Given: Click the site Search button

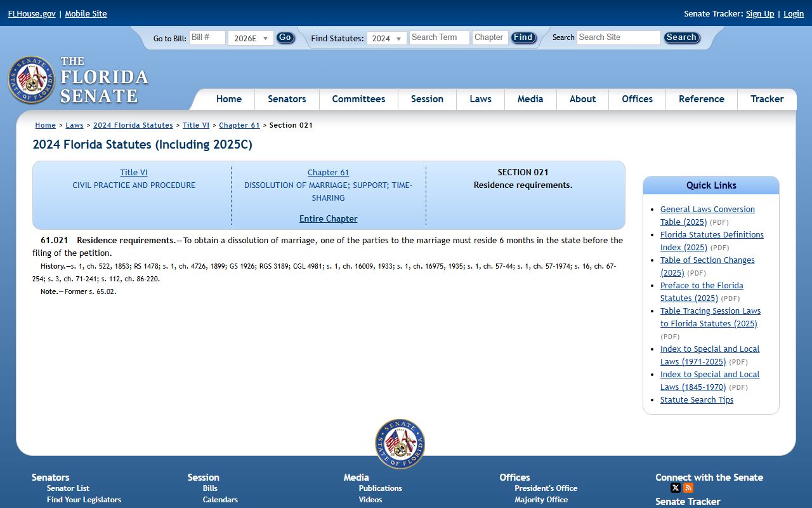Looking at the screenshot, I should click(x=681, y=37).
